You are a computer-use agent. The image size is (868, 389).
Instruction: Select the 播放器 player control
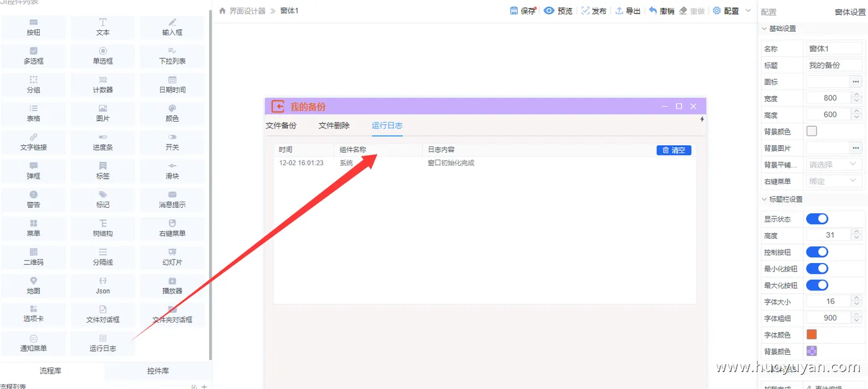(x=172, y=285)
